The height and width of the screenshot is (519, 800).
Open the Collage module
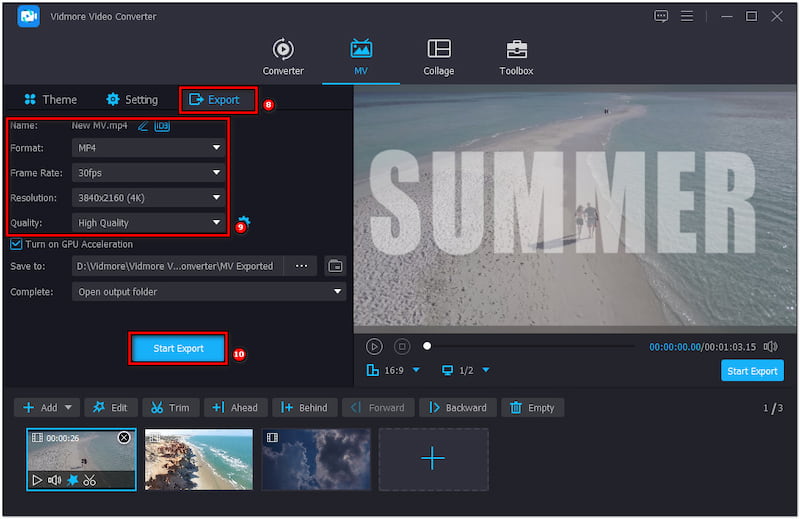[x=438, y=57]
